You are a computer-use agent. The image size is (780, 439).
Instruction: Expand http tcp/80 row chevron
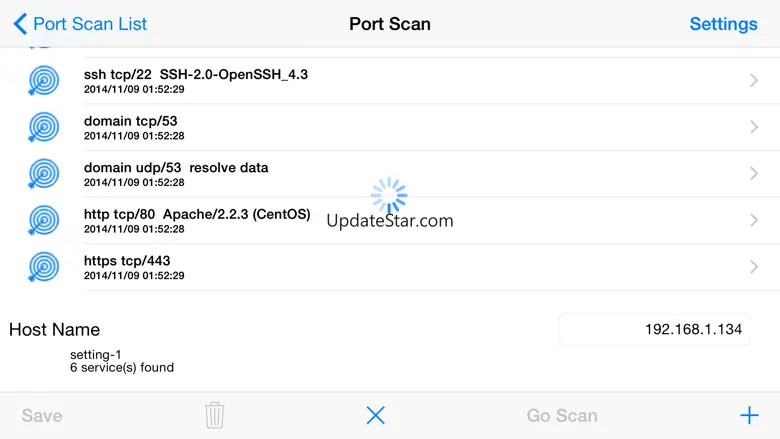(754, 220)
